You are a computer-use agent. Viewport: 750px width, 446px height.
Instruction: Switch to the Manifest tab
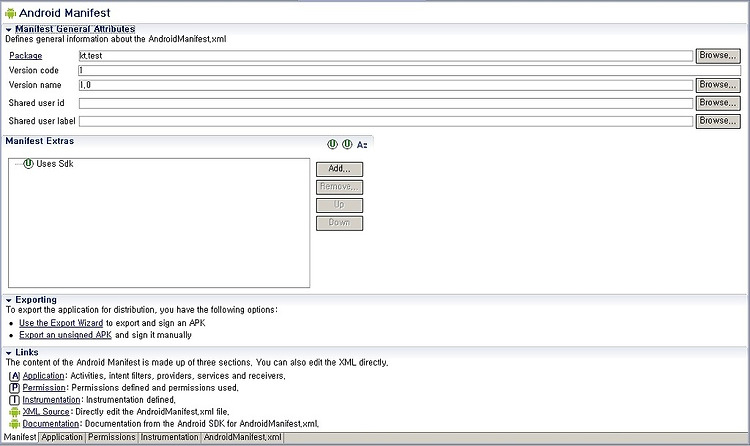[20, 437]
